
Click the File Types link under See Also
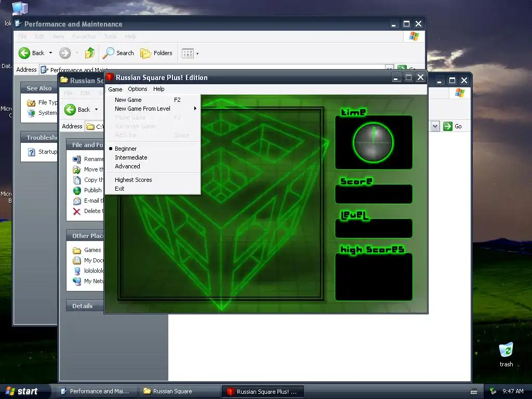point(47,102)
